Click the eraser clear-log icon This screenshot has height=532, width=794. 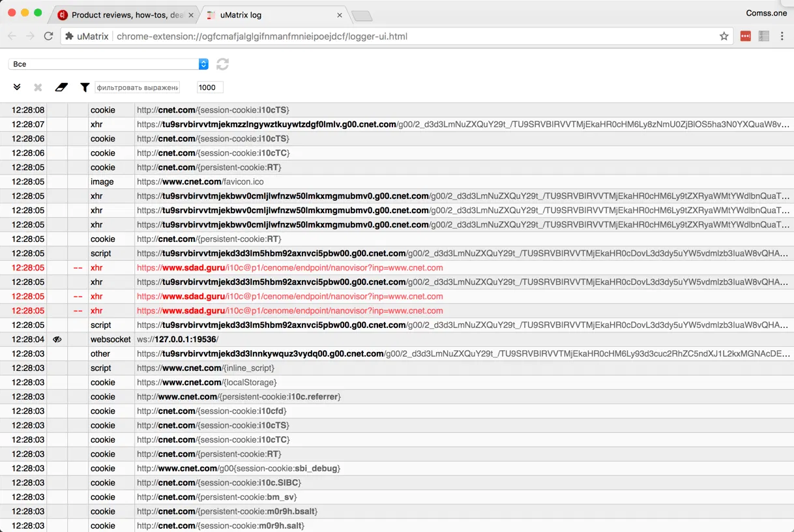pyautogui.click(x=61, y=87)
